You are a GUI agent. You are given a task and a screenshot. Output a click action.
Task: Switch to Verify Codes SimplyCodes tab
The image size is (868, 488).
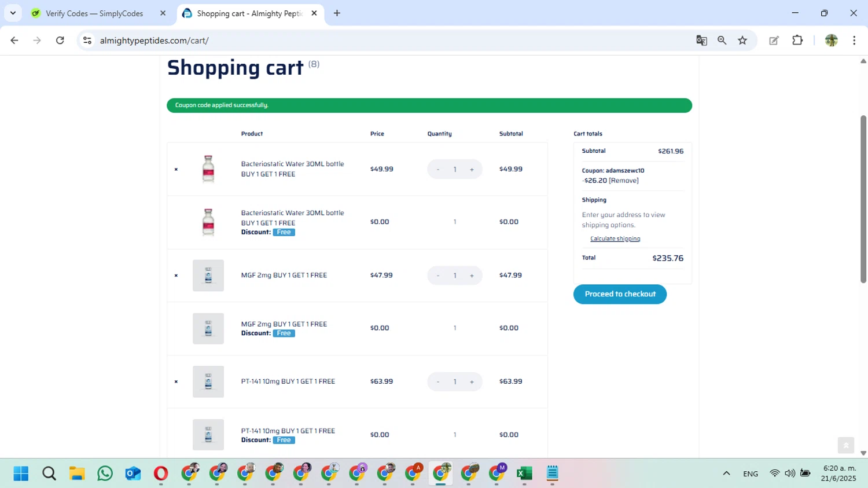coord(94,13)
